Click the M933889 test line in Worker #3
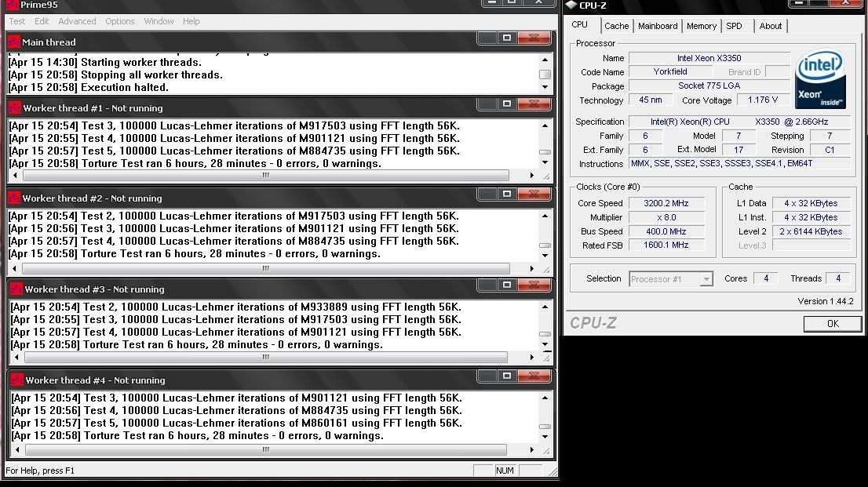Viewport: 868px width, 487px height. [x=235, y=307]
